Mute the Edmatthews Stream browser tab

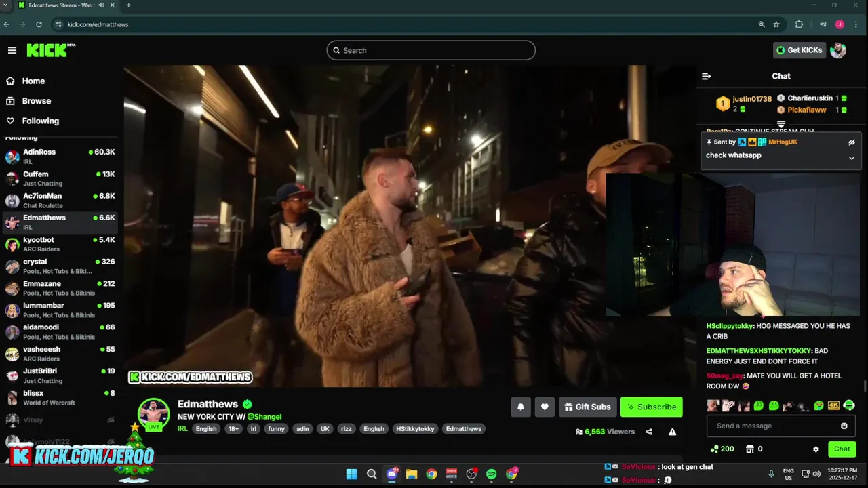101,5
